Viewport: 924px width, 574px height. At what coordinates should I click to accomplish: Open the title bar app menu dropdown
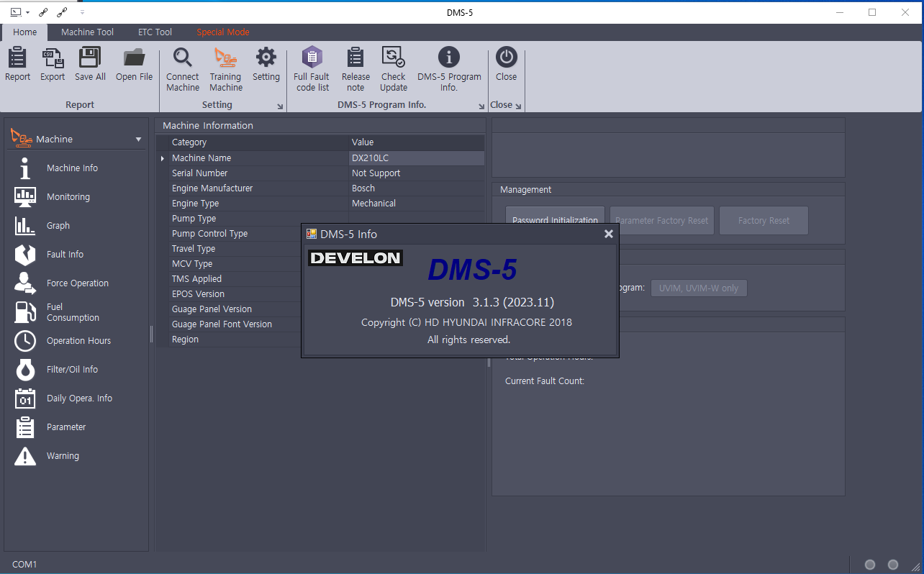pos(28,12)
